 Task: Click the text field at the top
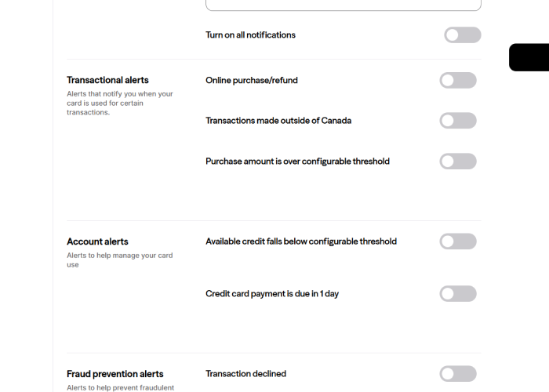(x=343, y=5)
